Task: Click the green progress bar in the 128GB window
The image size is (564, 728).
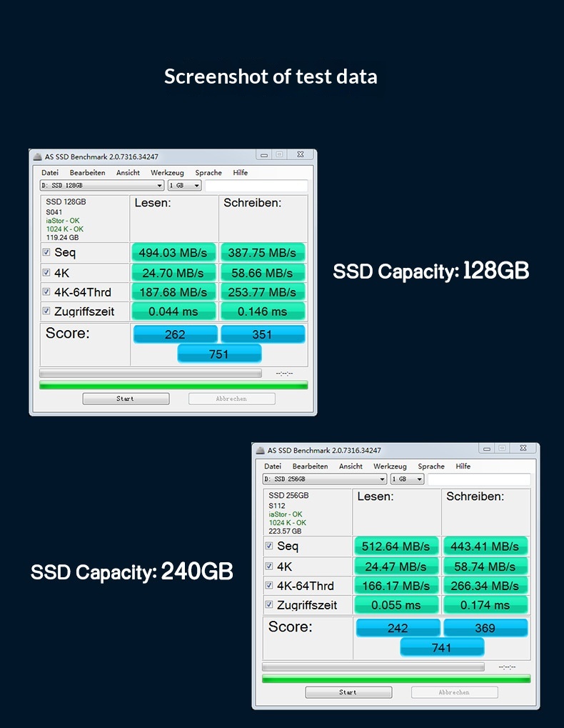Action: [x=173, y=385]
